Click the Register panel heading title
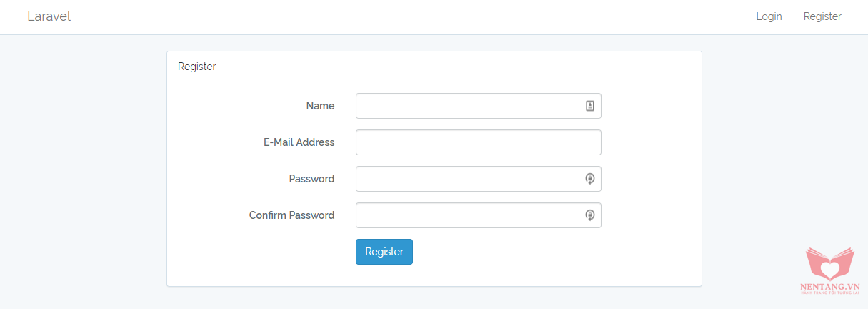Viewport: 868px width, 309px height. coord(196,67)
